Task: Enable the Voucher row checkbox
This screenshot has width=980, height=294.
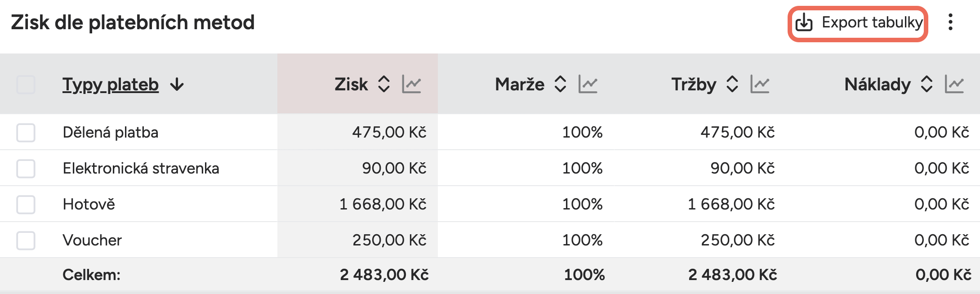Action: [26, 241]
